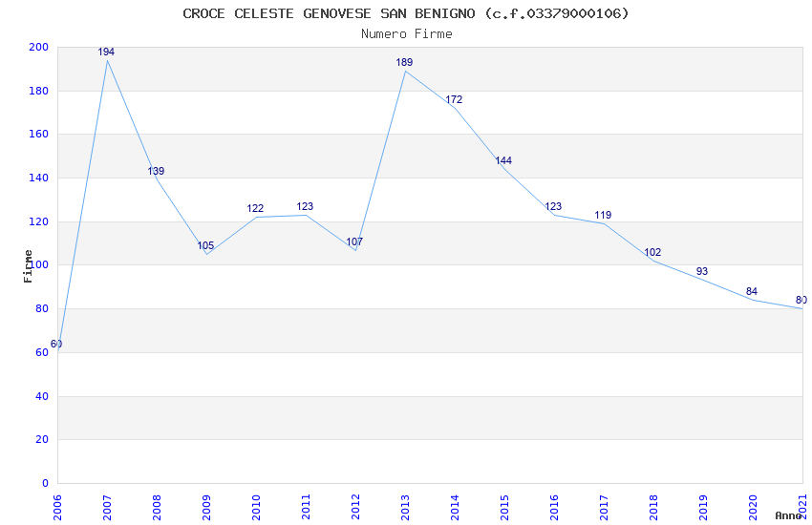Click the data label 144 for 2015
This screenshot has width=812, height=525.
503,160
